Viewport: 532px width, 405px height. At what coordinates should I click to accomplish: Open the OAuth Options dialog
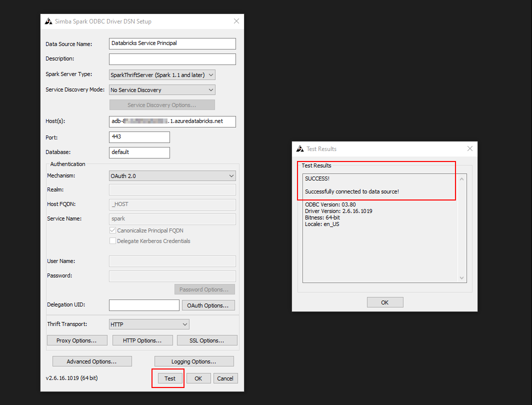coord(208,305)
